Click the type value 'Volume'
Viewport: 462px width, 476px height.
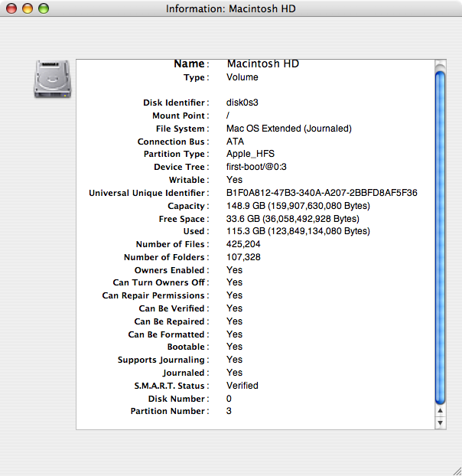(x=242, y=77)
